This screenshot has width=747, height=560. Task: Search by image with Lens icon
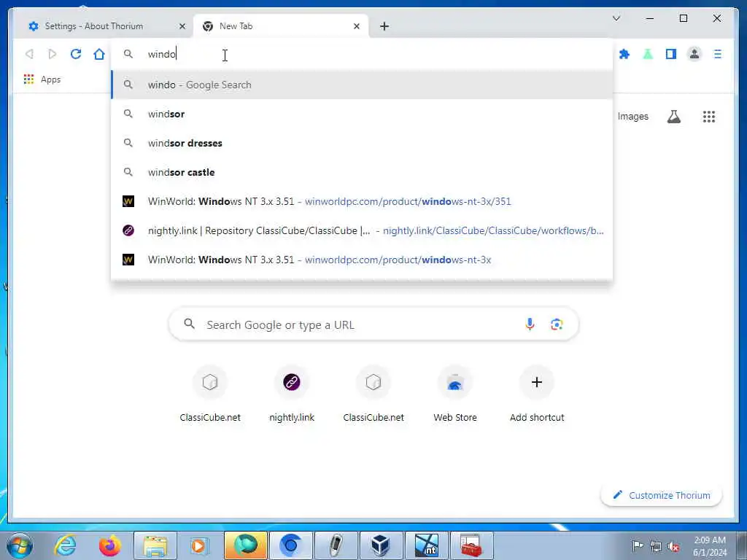coord(557,324)
